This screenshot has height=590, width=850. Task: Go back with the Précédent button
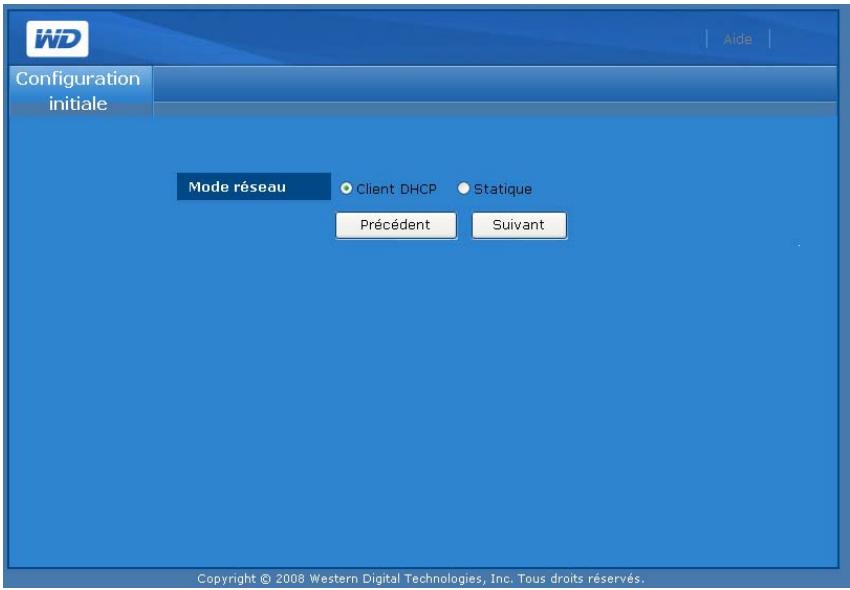point(396,225)
